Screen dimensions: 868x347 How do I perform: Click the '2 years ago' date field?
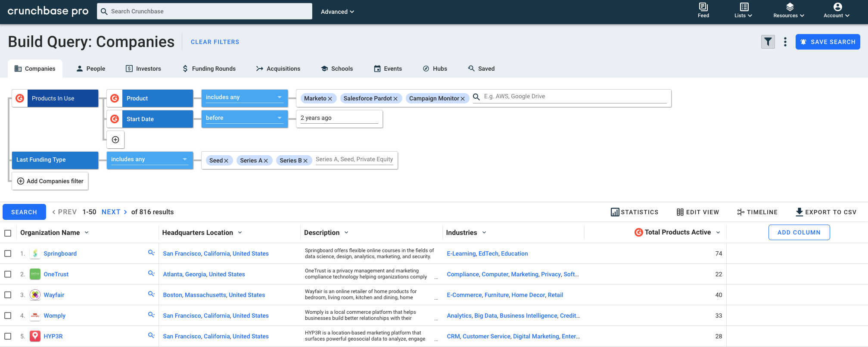339,118
